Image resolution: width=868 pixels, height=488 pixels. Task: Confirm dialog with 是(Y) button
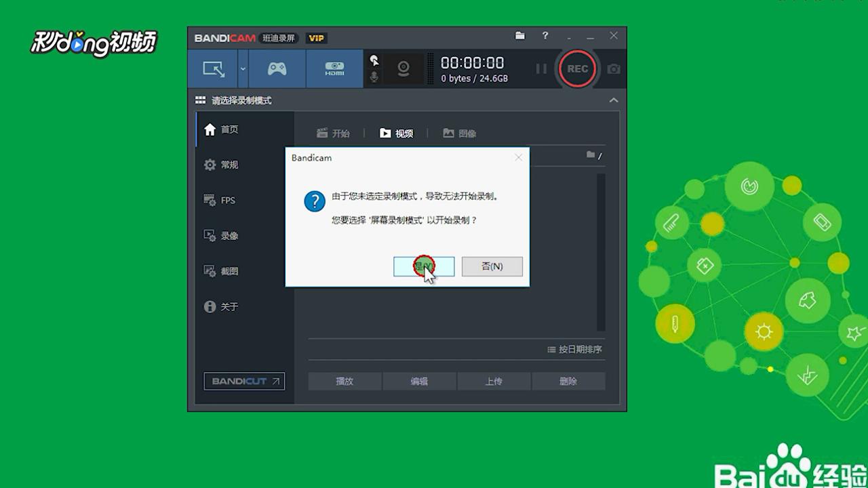coord(424,266)
